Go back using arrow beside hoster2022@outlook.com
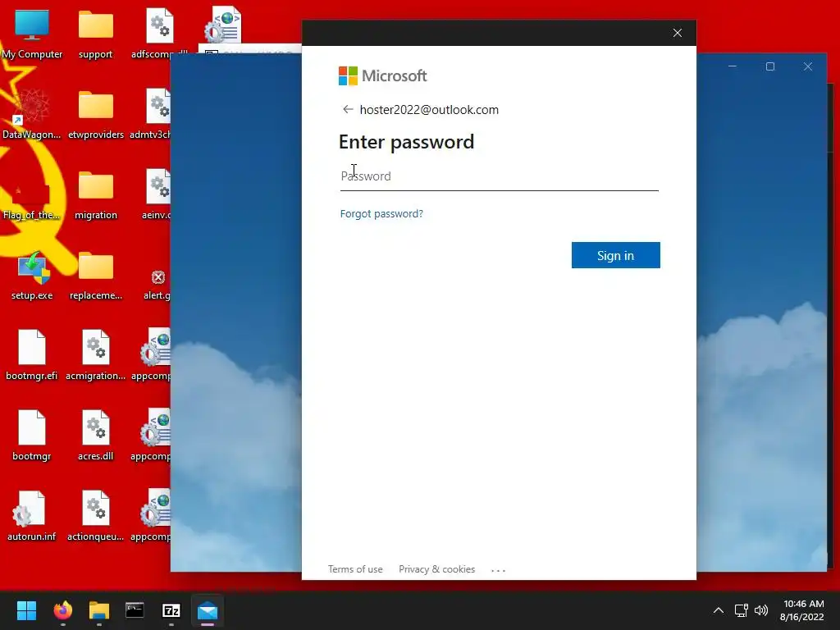The width and height of the screenshot is (840, 630). (x=348, y=109)
